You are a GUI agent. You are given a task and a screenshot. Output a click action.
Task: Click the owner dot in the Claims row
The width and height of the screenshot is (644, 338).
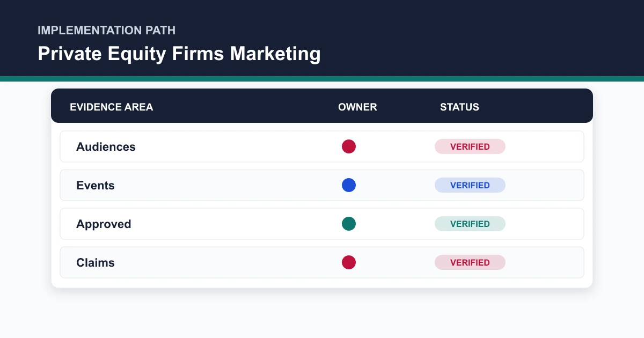pyautogui.click(x=349, y=262)
